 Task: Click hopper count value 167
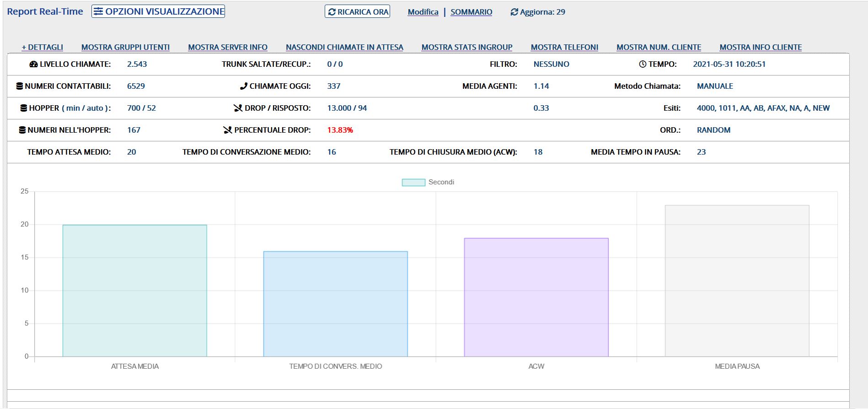pyautogui.click(x=134, y=130)
